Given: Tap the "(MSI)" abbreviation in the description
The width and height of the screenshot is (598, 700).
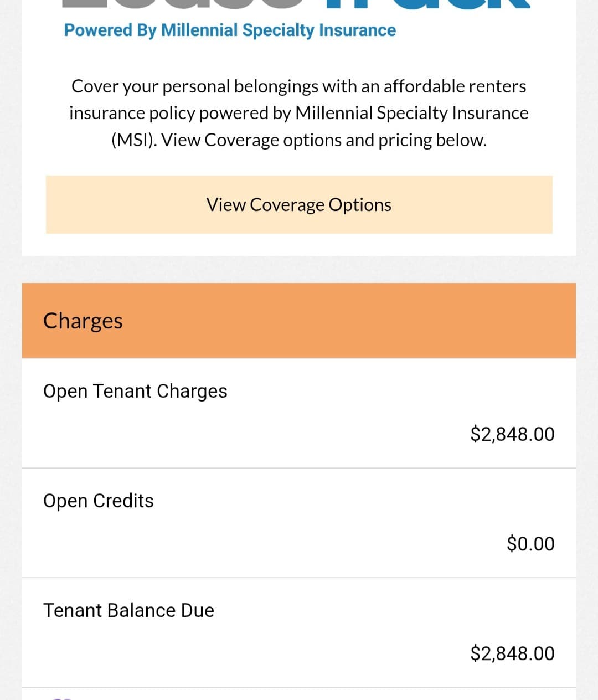Looking at the screenshot, I should 133,140.
